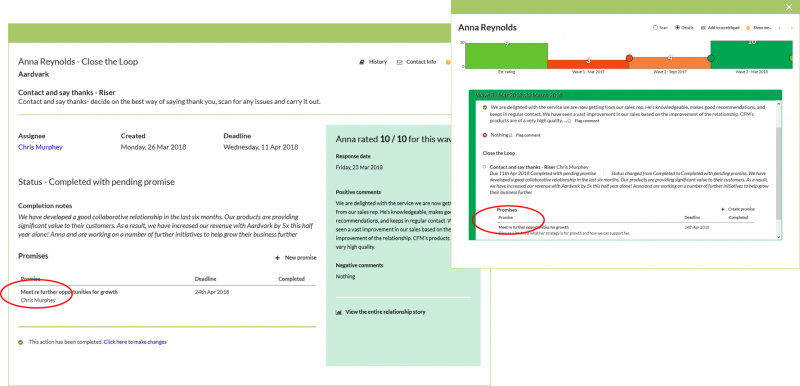Select the Details radio button
This screenshot has height=386, width=800.
coord(678,28)
